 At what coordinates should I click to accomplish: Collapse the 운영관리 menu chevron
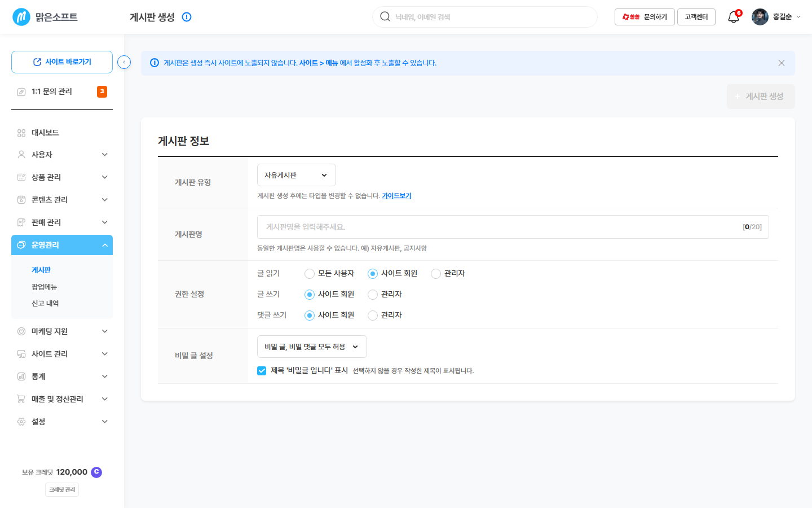click(105, 245)
